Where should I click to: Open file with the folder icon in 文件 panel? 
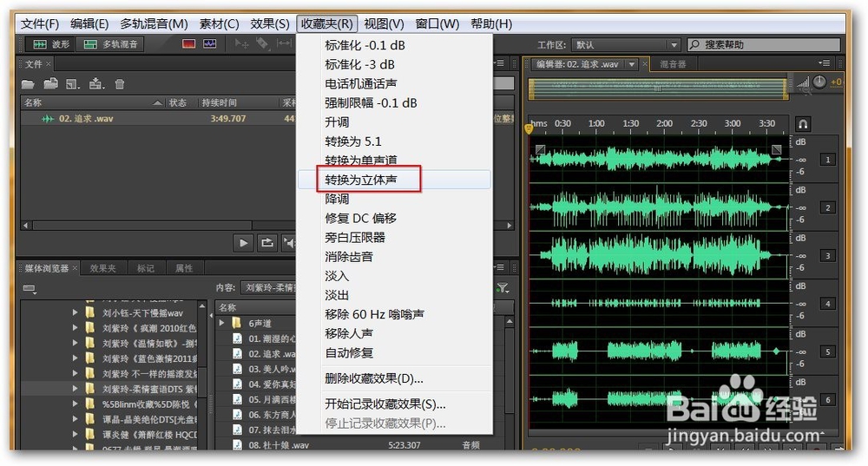[x=28, y=84]
